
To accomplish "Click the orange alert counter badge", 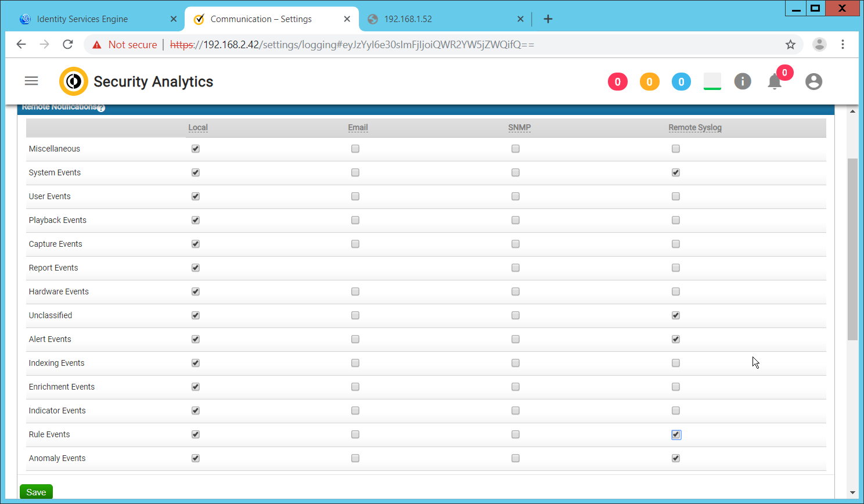I will pyautogui.click(x=649, y=82).
